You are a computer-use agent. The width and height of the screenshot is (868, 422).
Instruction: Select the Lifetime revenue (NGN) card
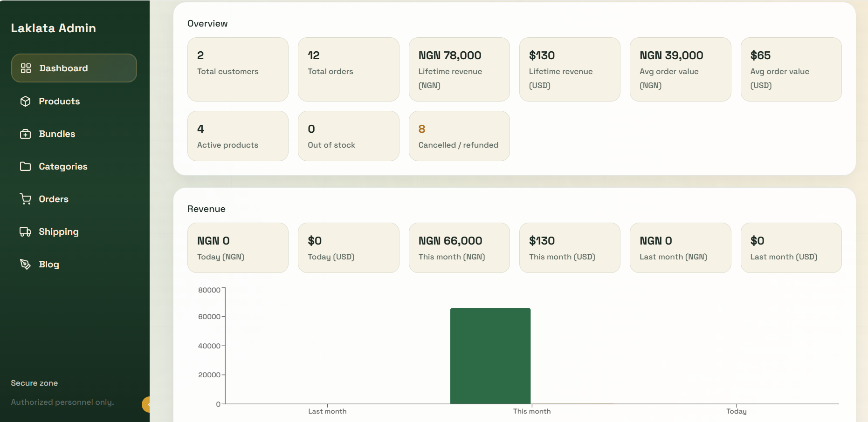click(x=459, y=69)
